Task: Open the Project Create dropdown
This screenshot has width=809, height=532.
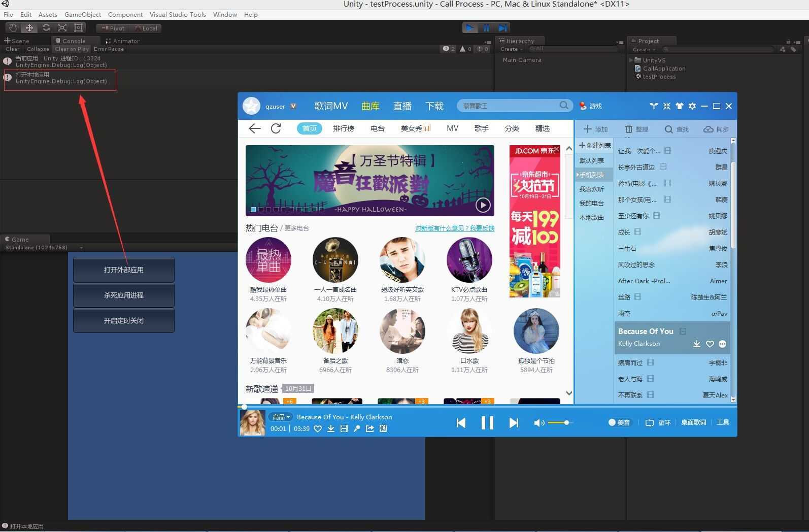Action: pos(644,49)
